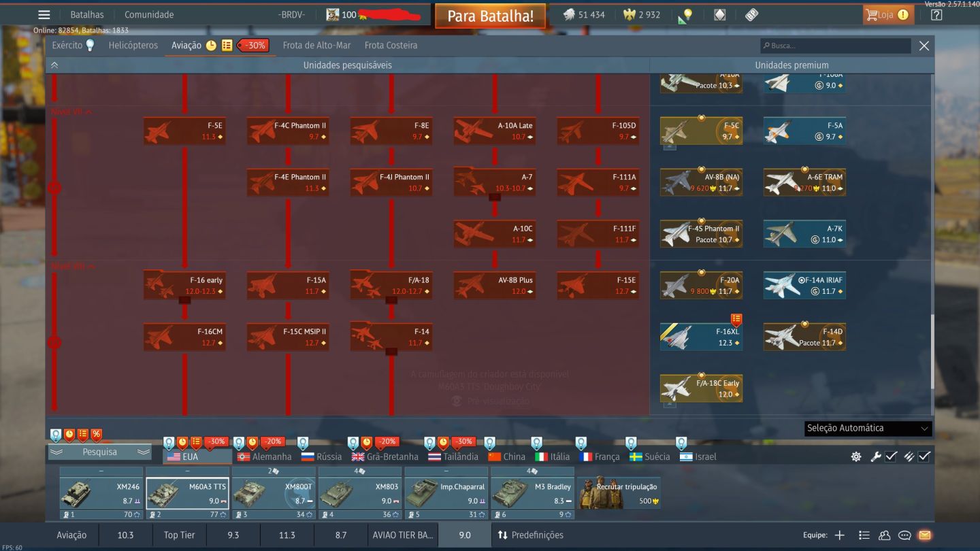Open the Loja store button
Screen dimensions: 980x551
[887, 15]
